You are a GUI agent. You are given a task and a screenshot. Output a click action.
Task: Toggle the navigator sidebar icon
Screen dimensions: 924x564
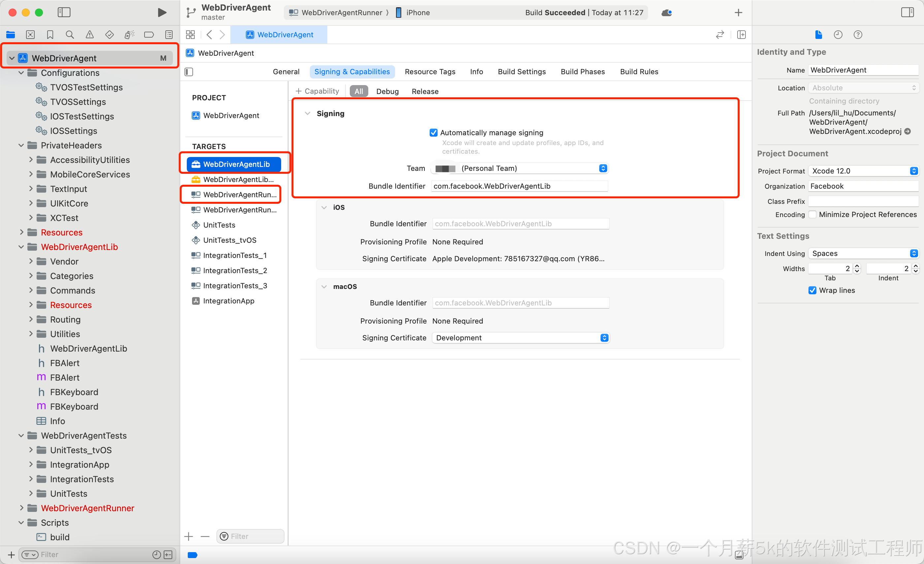coord(64,12)
